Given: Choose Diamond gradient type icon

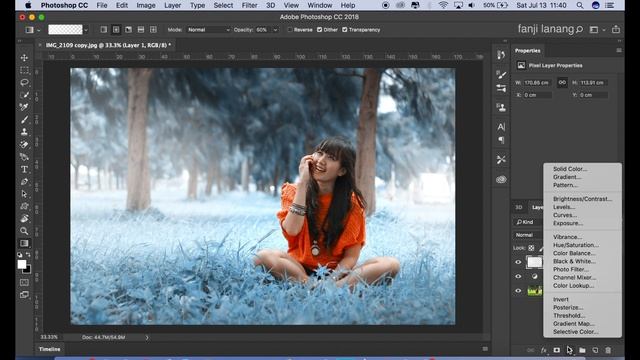Looking at the screenshot, I should pyautogui.click(x=153, y=30).
